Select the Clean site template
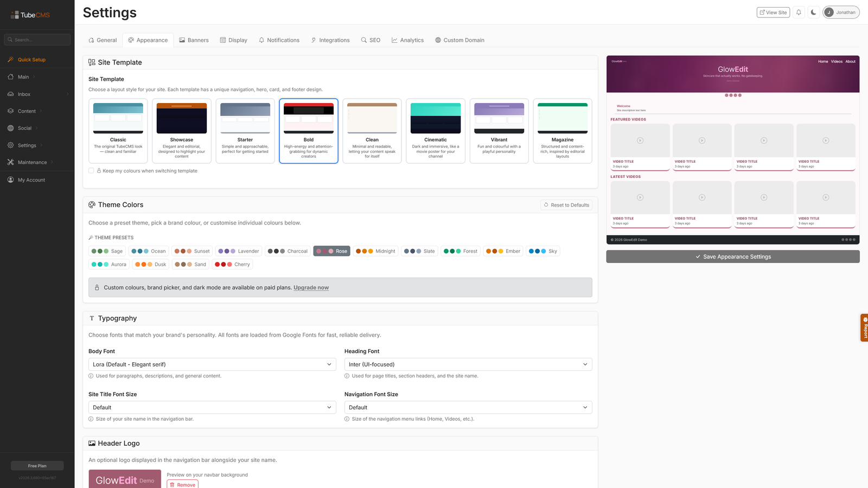The height and width of the screenshot is (488, 868). [372, 131]
